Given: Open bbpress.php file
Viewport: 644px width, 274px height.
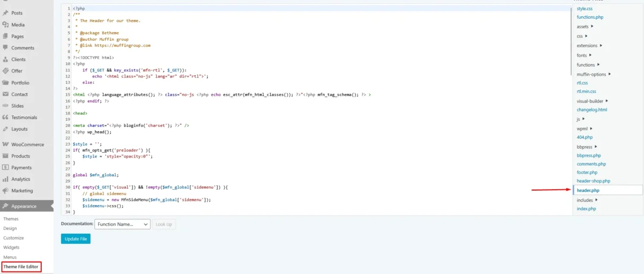Looking at the screenshot, I should click(x=589, y=155).
